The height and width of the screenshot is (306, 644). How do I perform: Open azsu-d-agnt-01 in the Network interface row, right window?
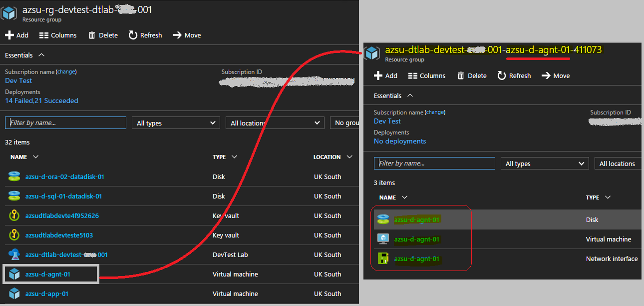417,258
